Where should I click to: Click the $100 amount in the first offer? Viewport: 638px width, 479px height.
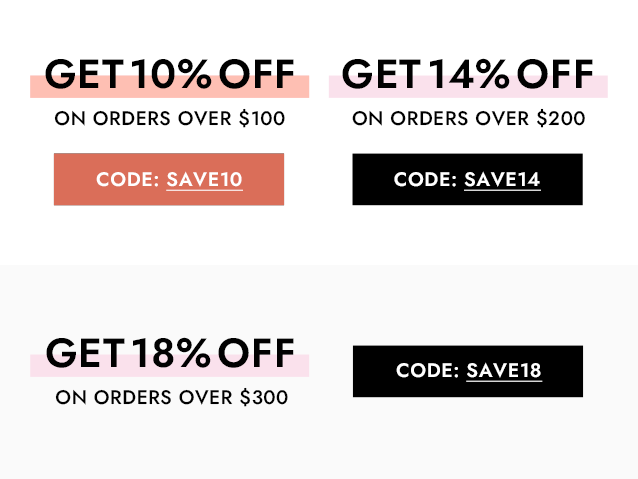click(x=262, y=118)
